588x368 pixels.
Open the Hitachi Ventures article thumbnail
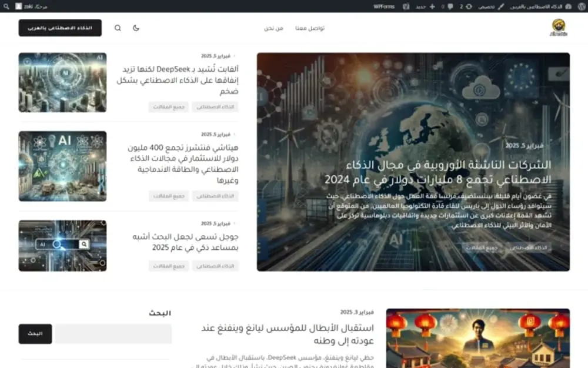63,166
